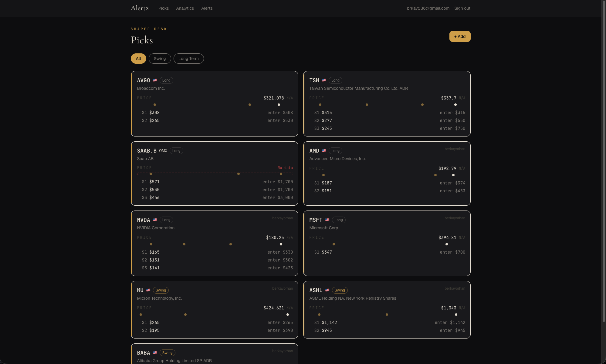The image size is (606, 364).
Task: Click the + Add button
Action: click(x=460, y=36)
